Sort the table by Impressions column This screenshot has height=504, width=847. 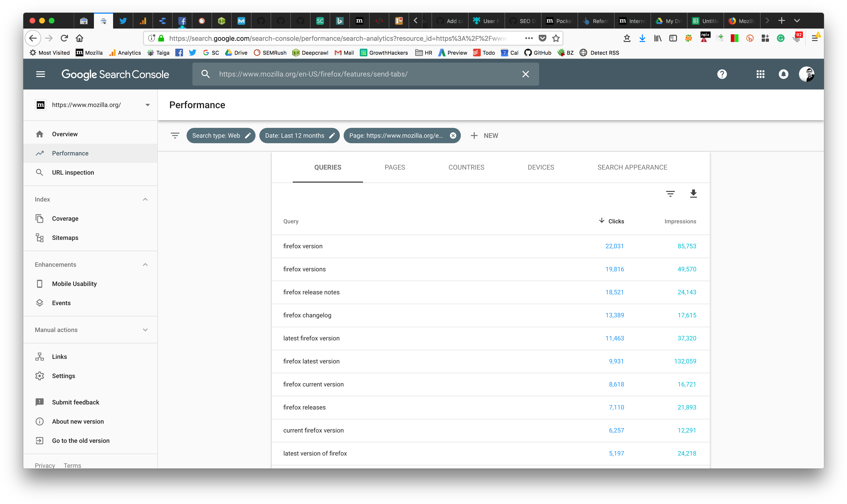pyautogui.click(x=680, y=221)
